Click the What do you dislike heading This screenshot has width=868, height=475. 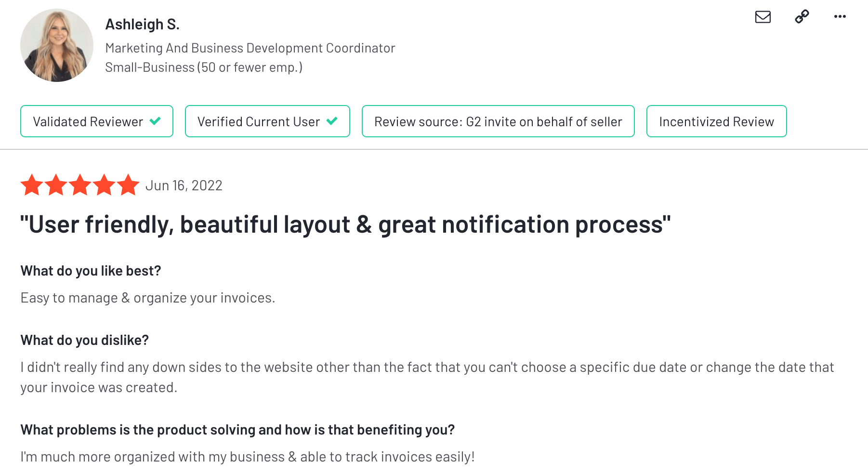click(x=84, y=340)
